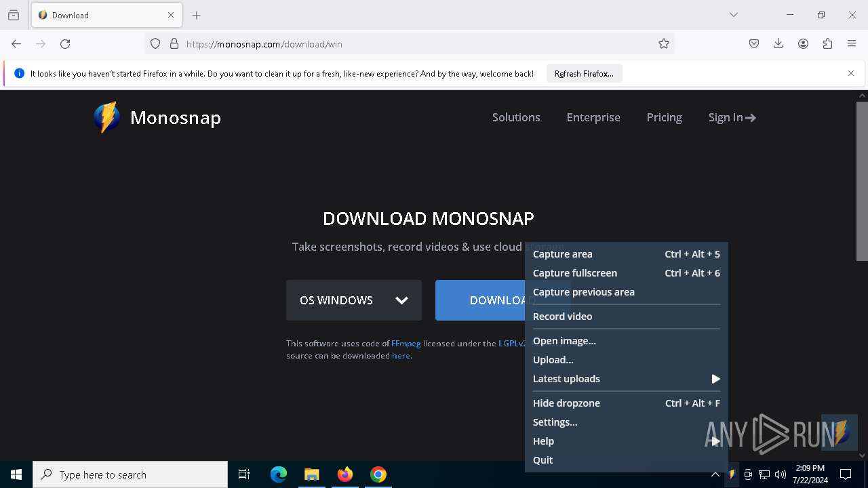Reload the page with the refresh icon
The image size is (868, 488).
coord(65,44)
